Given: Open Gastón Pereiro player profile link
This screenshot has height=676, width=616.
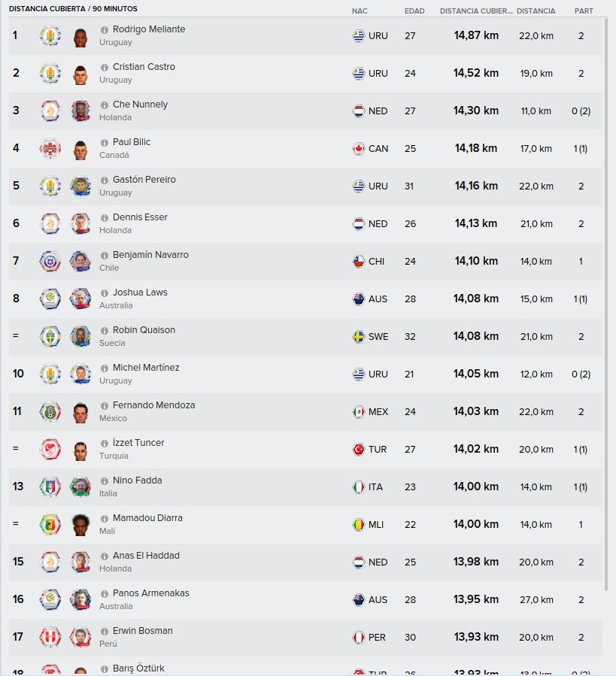Looking at the screenshot, I should pyautogui.click(x=144, y=180).
